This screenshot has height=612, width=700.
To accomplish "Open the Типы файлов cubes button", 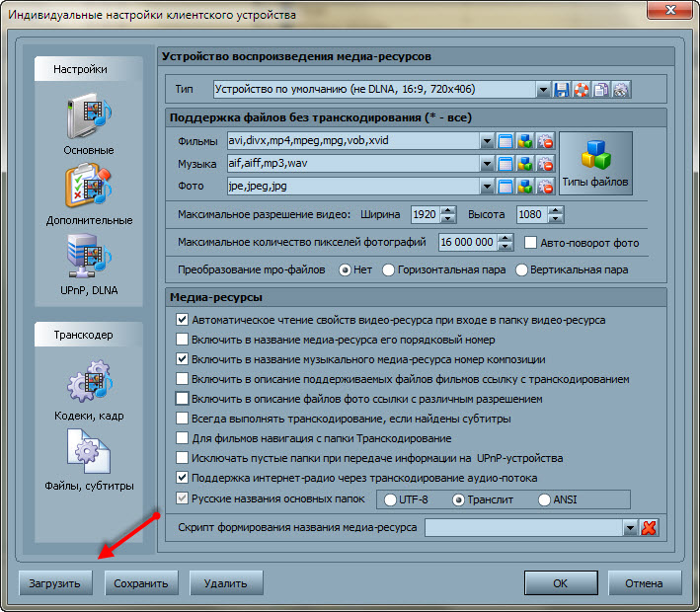I will pyautogui.click(x=595, y=163).
